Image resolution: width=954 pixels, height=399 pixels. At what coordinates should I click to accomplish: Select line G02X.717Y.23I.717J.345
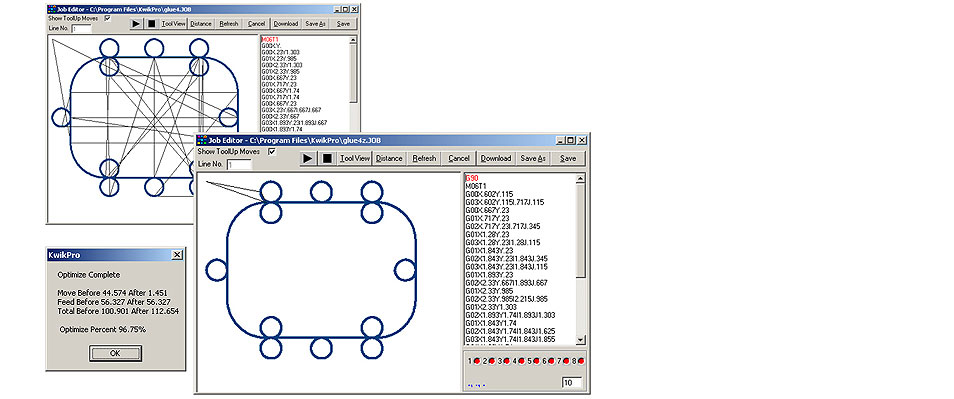tap(503, 226)
